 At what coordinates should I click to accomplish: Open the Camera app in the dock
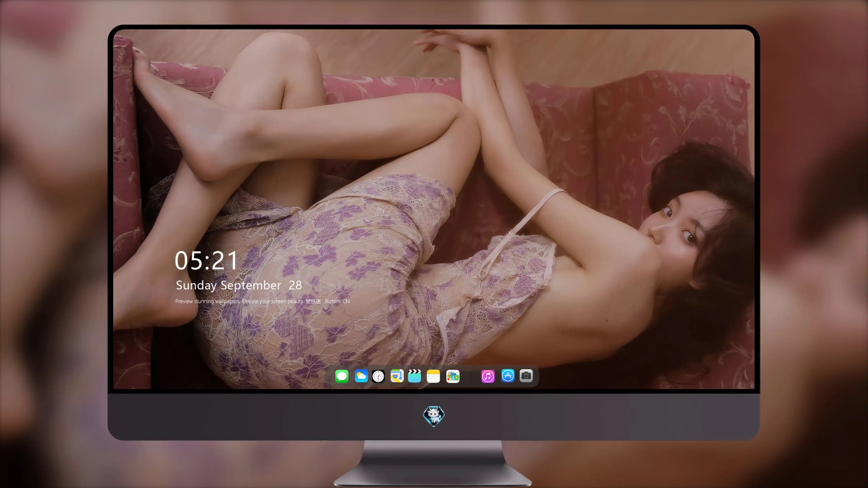[x=526, y=376]
